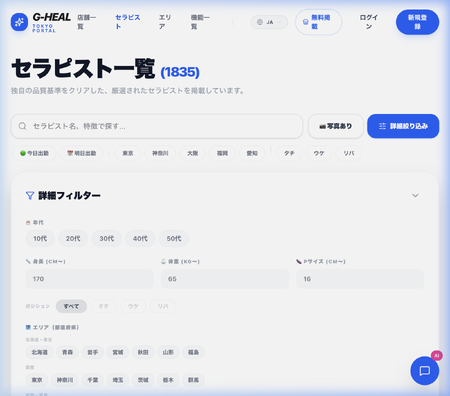Click the 体重 weight input showing 65
450x396 pixels.
click(x=225, y=279)
